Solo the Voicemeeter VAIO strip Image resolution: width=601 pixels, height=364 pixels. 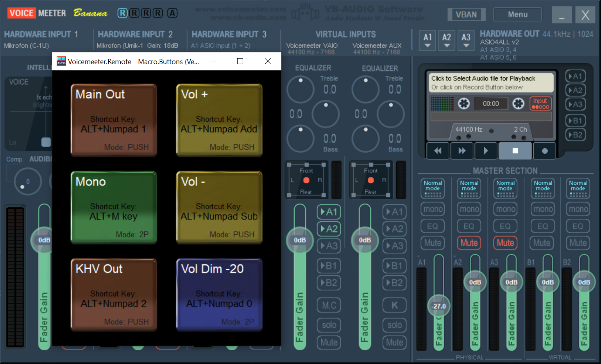pyautogui.click(x=329, y=325)
